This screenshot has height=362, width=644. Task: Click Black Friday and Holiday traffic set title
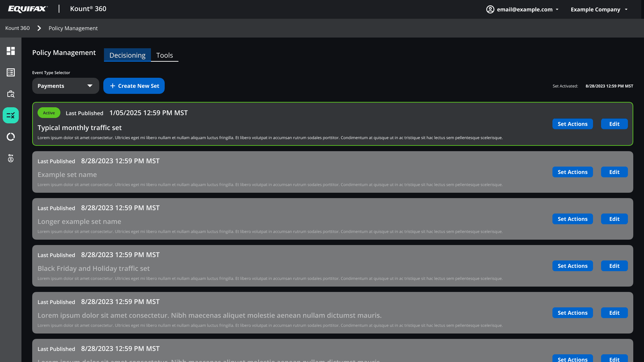94,268
